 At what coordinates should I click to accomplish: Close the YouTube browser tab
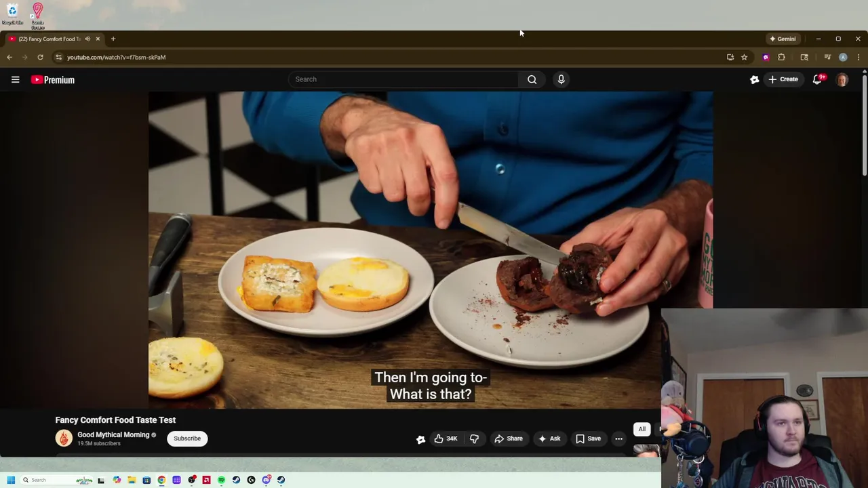pos(98,39)
